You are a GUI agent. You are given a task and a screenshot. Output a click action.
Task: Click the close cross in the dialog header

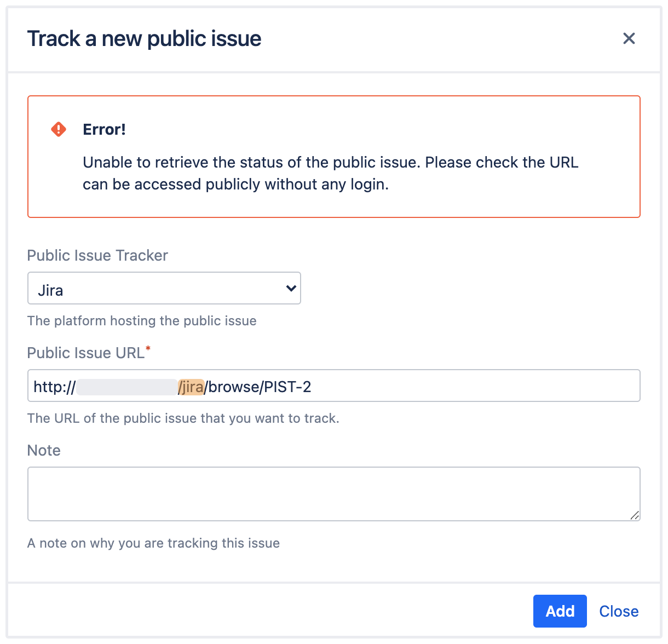(x=629, y=38)
